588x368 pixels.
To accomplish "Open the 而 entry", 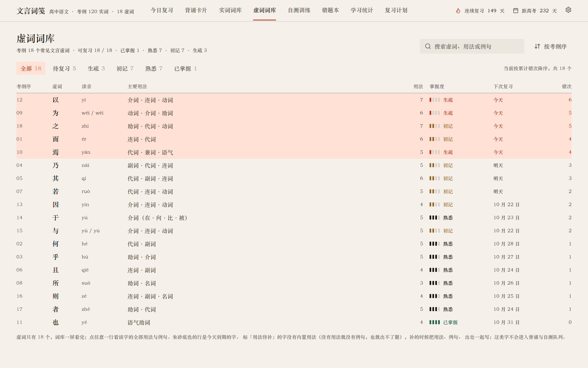I will (x=294, y=139).
